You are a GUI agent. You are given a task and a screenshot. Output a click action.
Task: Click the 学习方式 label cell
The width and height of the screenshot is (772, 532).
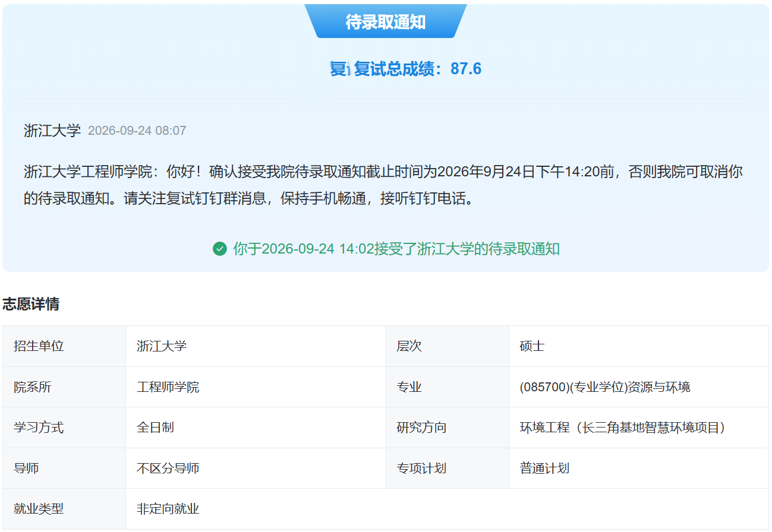64,427
